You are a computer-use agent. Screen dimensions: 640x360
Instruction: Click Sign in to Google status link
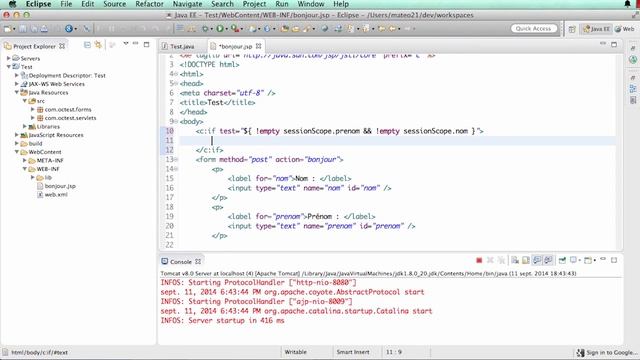607,352
